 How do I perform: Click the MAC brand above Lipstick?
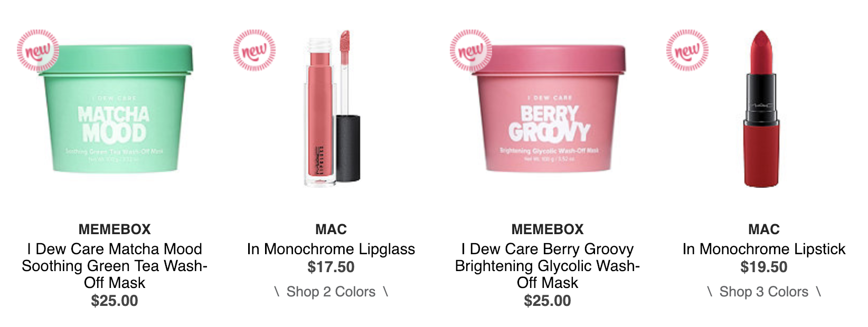tap(764, 229)
